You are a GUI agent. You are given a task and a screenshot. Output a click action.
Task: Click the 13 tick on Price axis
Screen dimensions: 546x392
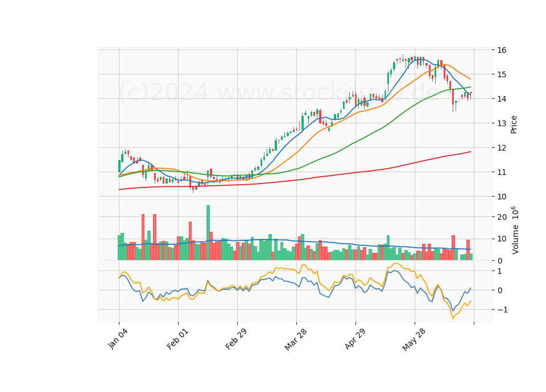[502, 123]
